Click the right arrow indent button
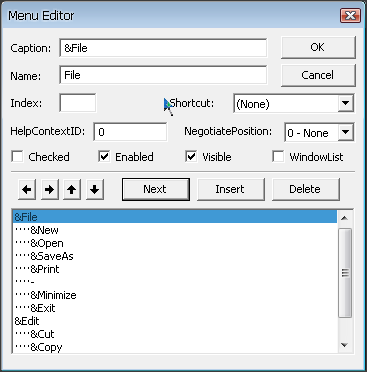This screenshot has width=367, height=372. click(x=49, y=189)
